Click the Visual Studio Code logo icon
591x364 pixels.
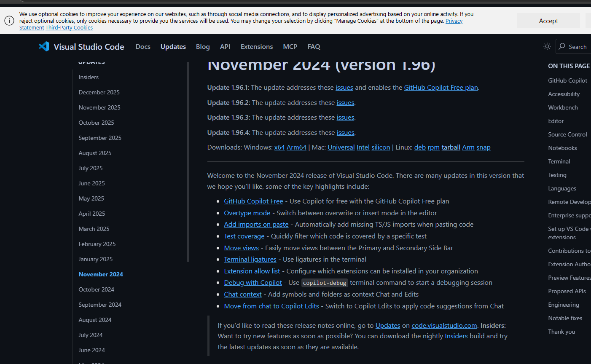[44, 46]
